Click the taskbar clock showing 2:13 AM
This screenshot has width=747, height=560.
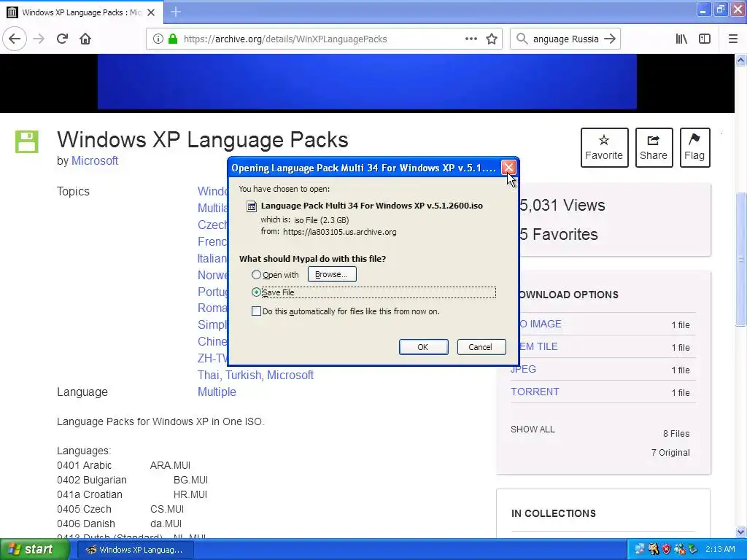[x=720, y=550]
